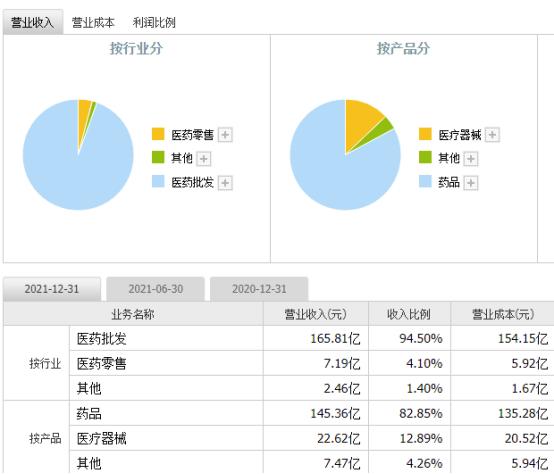The image size is (554, 474).
Task: Click the 165.81亿 revenue value
Action: click(335, 339)
